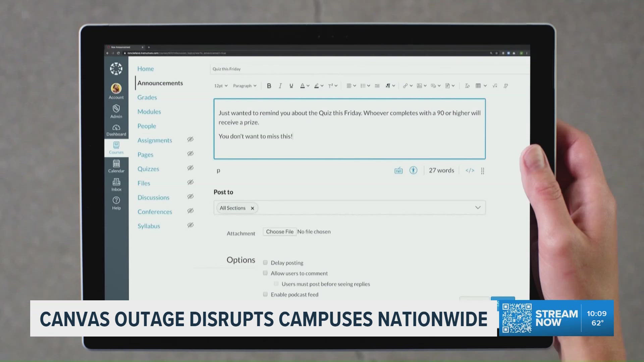Open the text color picker
The image size is (644, 362).
(305, 86)
